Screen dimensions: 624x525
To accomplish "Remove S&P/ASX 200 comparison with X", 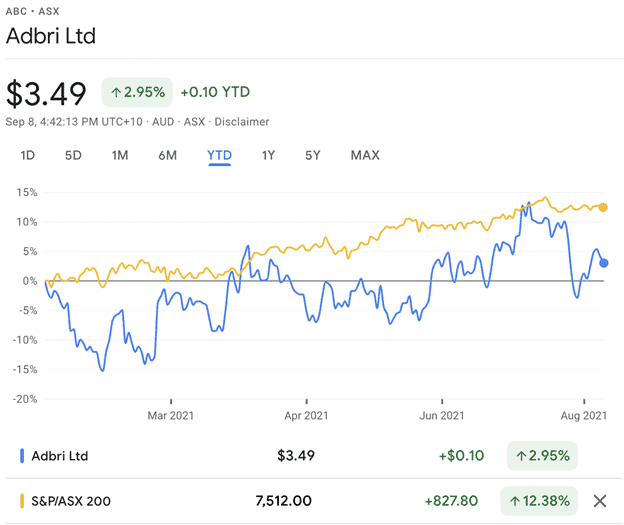I will [x=600, y=501].
